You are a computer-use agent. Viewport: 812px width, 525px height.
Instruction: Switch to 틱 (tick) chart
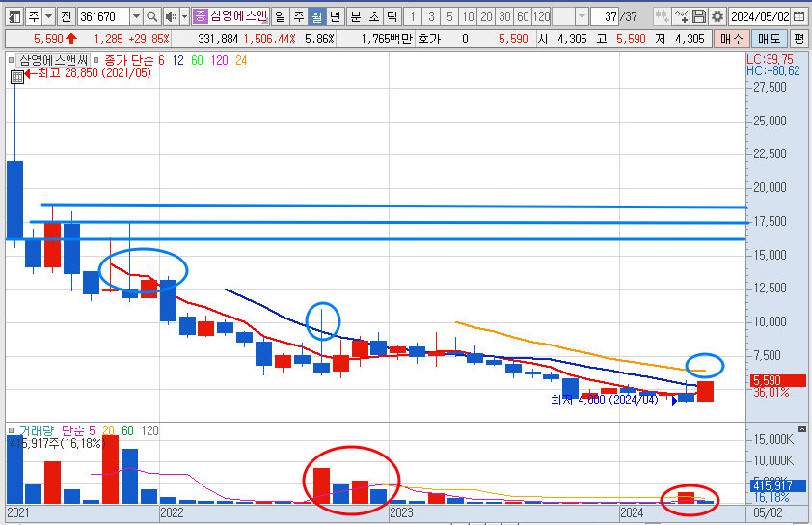pos(392,17)
